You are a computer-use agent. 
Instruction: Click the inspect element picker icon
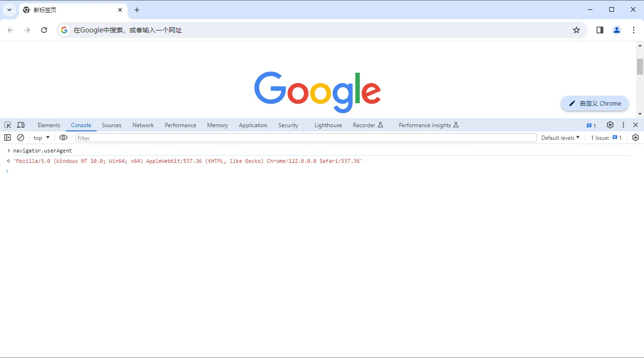[x=8, y=125]
